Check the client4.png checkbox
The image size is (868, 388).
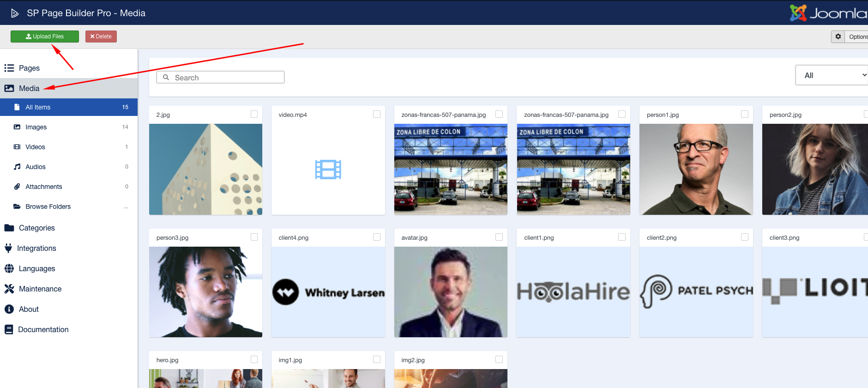[x=377, y=237]
